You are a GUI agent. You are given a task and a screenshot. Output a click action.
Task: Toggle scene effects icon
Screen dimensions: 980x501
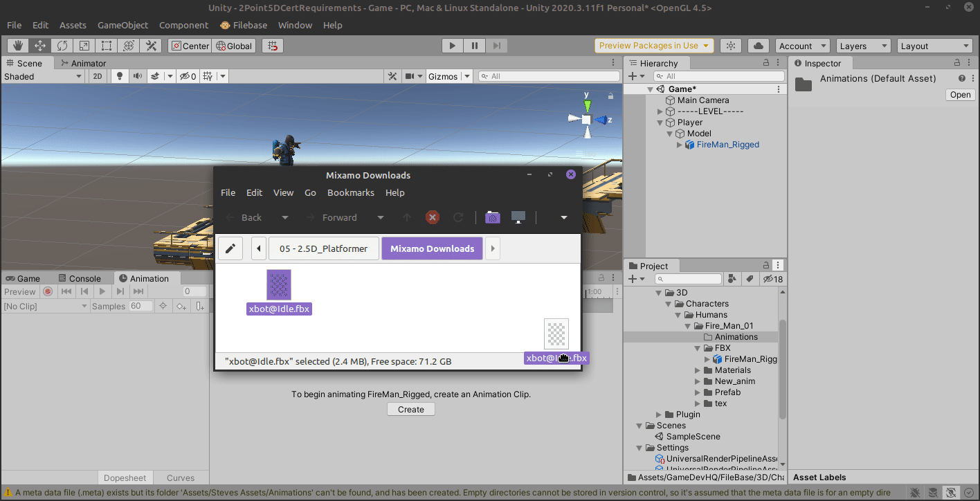pyautogui.click(x=156, y=76)
